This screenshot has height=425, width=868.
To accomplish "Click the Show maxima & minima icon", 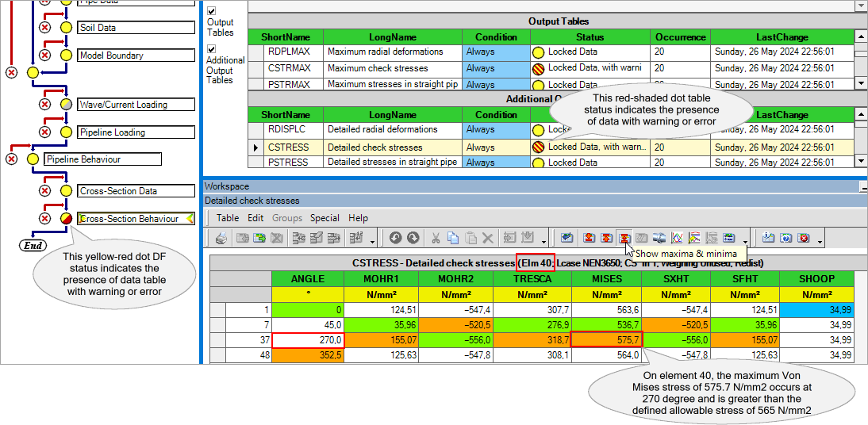I will tap(624, 238).
